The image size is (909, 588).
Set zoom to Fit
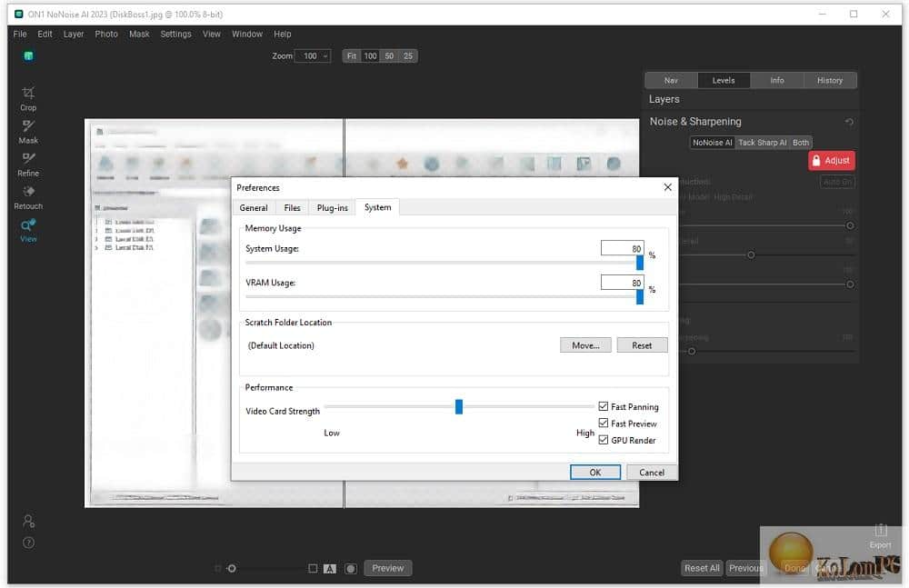(x=351, y=56)
